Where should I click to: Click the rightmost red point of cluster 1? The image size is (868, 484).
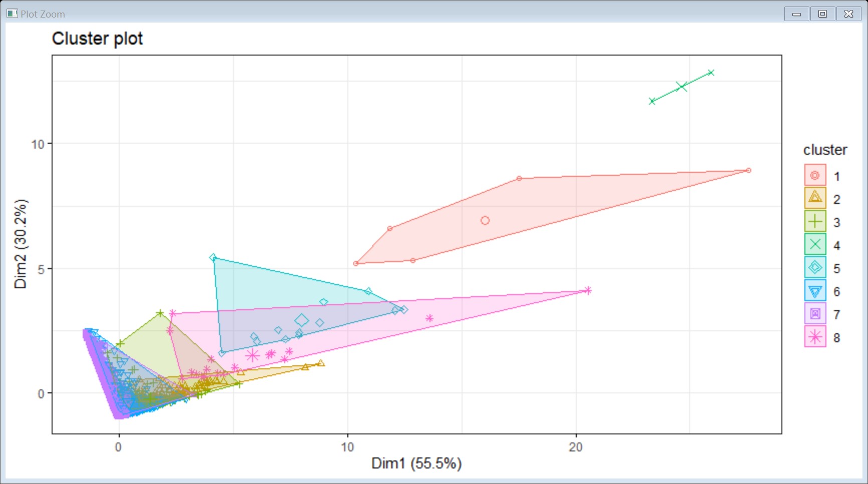(749, 170)
